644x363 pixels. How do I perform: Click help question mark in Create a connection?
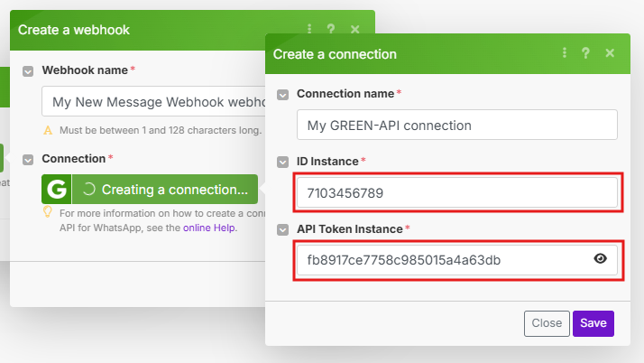pos(586,53)
